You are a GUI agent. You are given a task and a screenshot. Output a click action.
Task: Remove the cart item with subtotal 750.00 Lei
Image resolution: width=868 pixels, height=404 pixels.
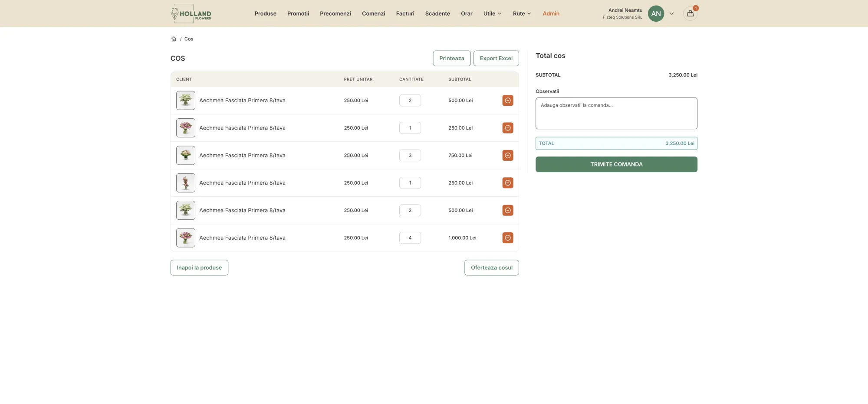[507, 155]
